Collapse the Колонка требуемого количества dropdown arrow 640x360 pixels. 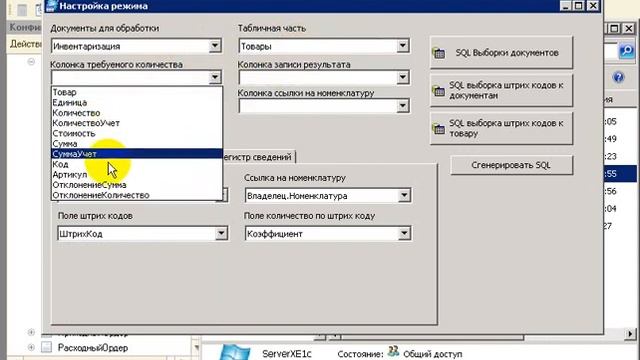(215, 77)
